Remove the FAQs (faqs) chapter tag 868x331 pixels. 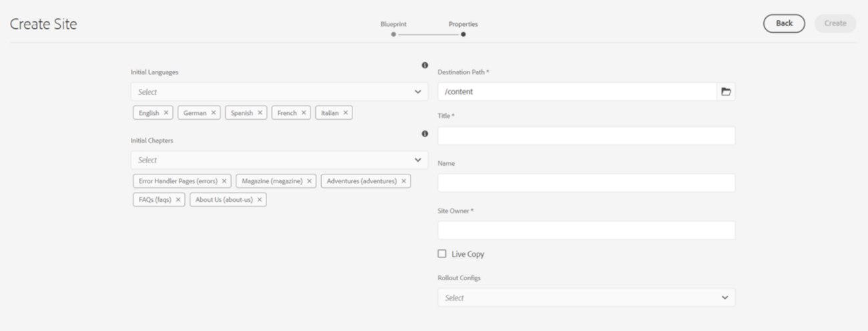178,199
